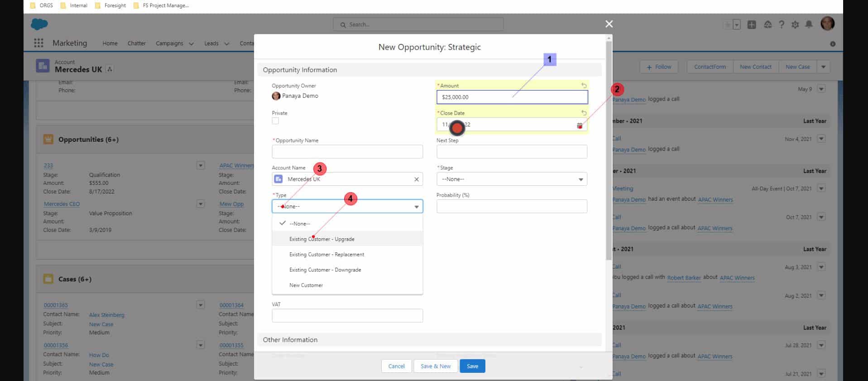Open actions menu for opportunity 233
Screen dimensions: 868x381
tap(201, 165)
